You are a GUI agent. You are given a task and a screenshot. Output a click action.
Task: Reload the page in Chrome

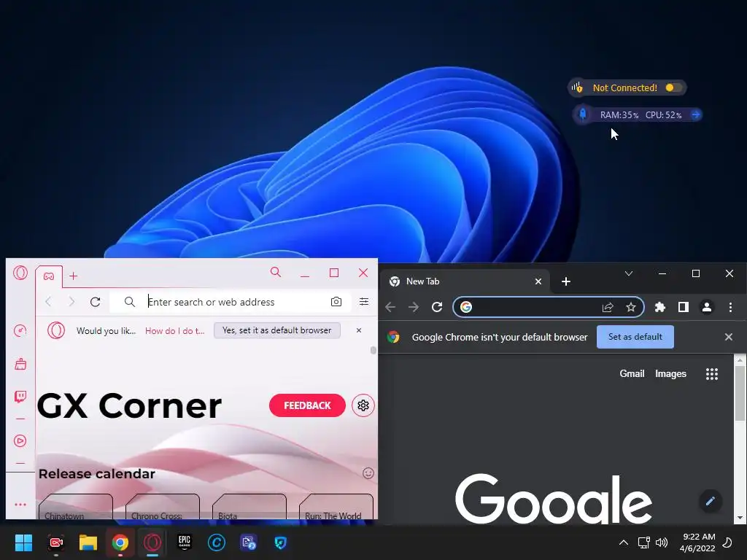[x=437, y=307]
